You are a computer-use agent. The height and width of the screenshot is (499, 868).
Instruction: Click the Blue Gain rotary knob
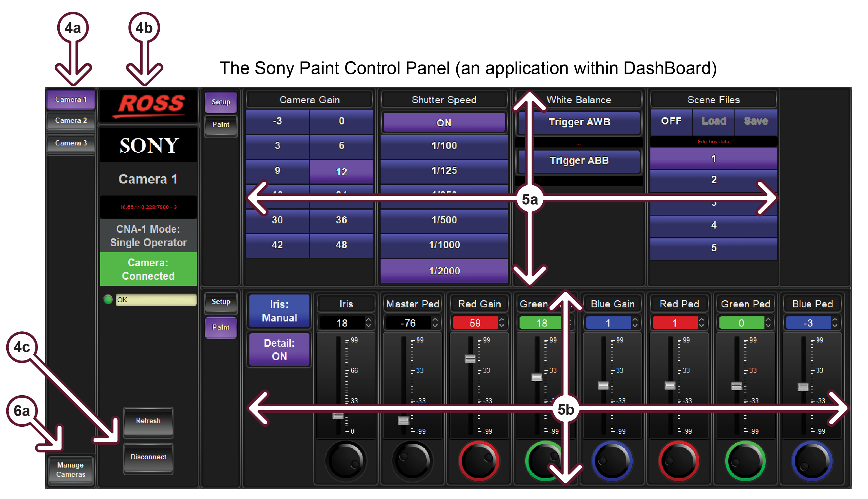pos(612,461)
